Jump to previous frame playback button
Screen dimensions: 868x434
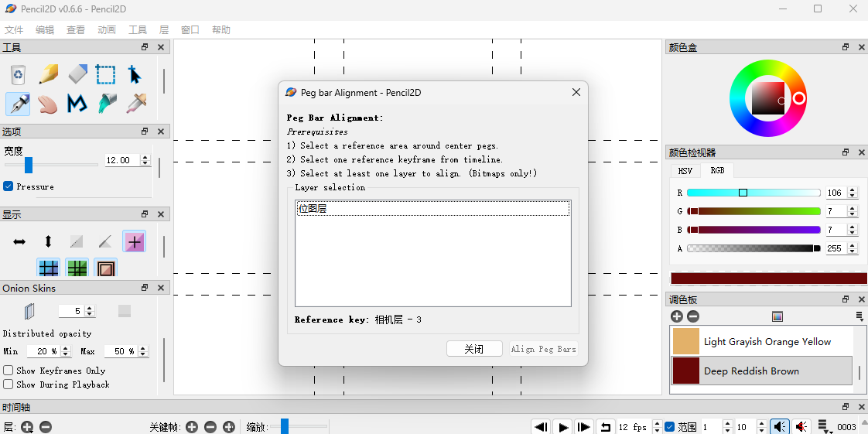[x=542, y=427]
